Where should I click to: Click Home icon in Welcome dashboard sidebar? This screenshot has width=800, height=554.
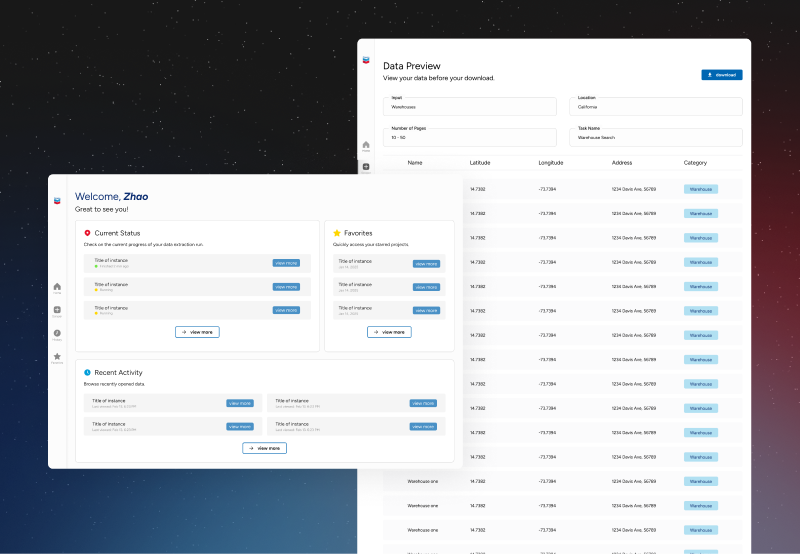57,287
